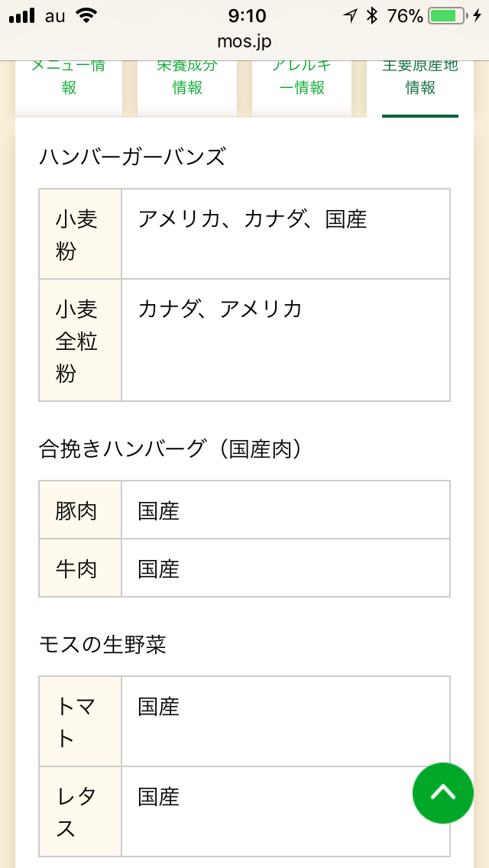Image resolution: width=489 pixels, height=868 pixels.
Task: Tap the charging bolt icon
Action: [x=478, y=16]
